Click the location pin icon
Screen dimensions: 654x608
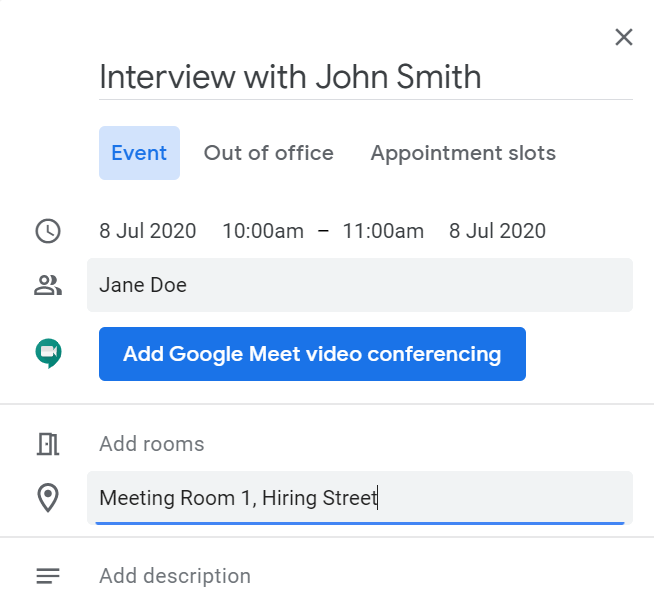48,497
